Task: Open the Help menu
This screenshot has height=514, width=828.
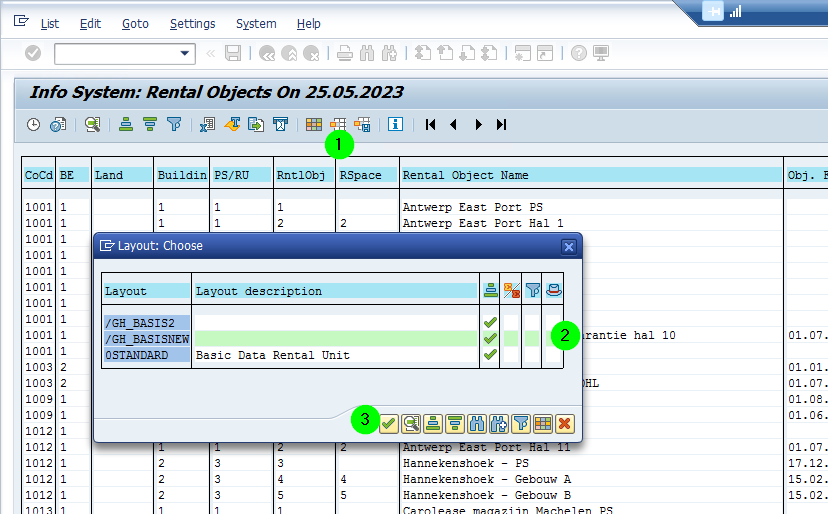Action: 308,24
